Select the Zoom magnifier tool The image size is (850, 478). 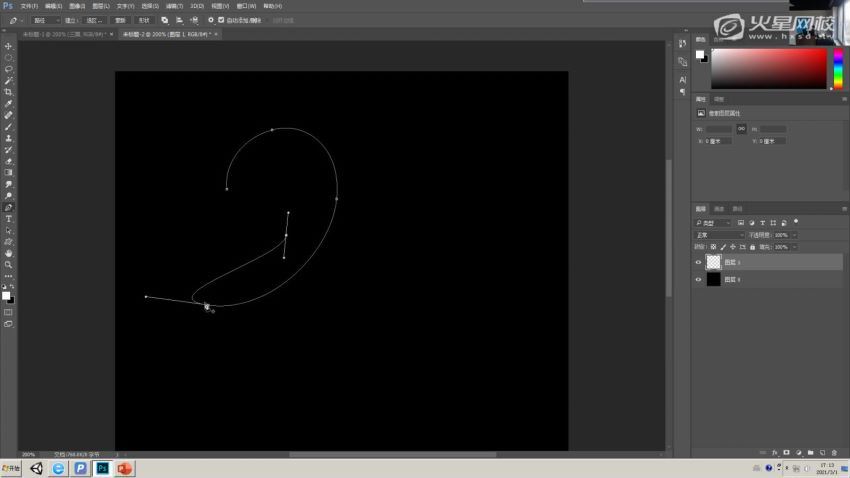9,265
